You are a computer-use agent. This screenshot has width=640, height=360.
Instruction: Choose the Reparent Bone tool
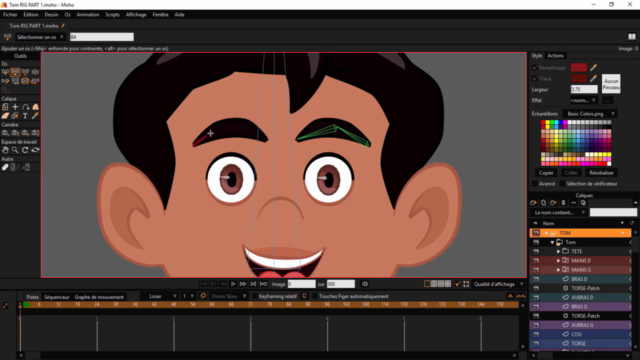click(25, 72)
